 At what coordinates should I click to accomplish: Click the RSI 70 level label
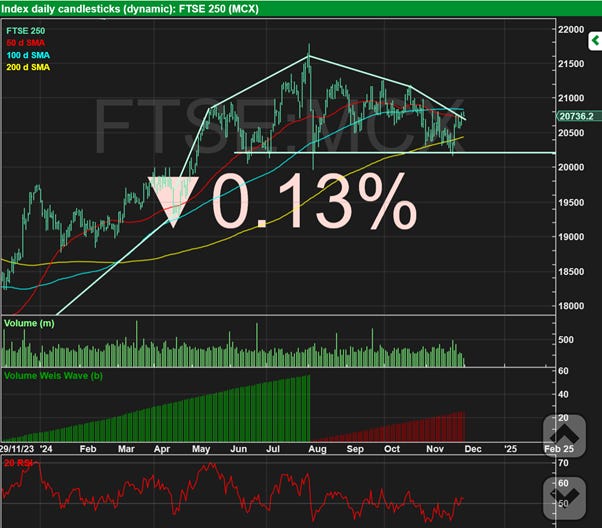coord(563,463)
